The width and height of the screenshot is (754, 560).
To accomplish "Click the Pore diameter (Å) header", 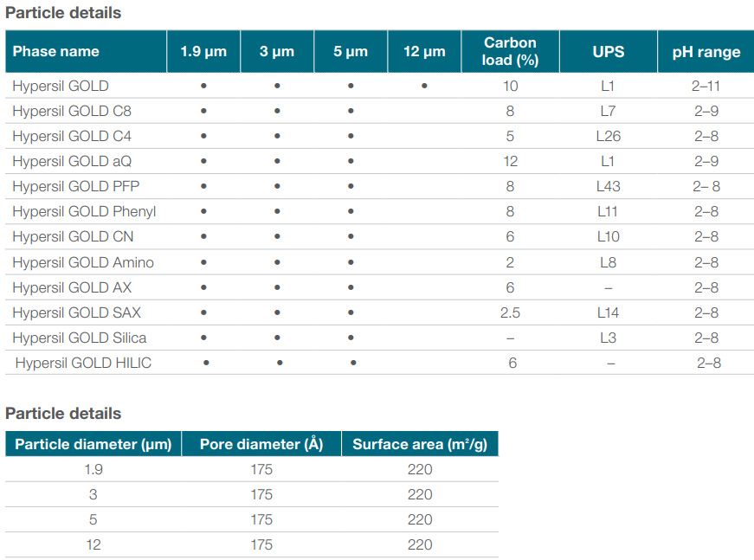I will pos(261,444).
